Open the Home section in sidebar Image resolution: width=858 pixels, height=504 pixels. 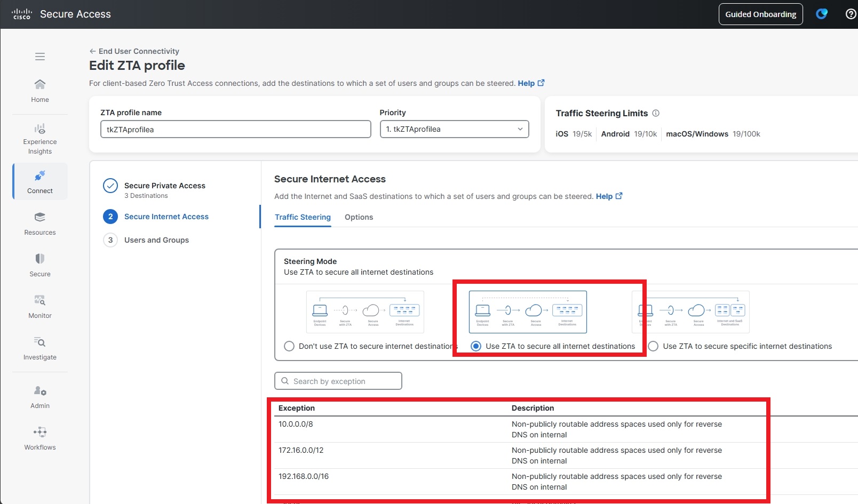40,91
